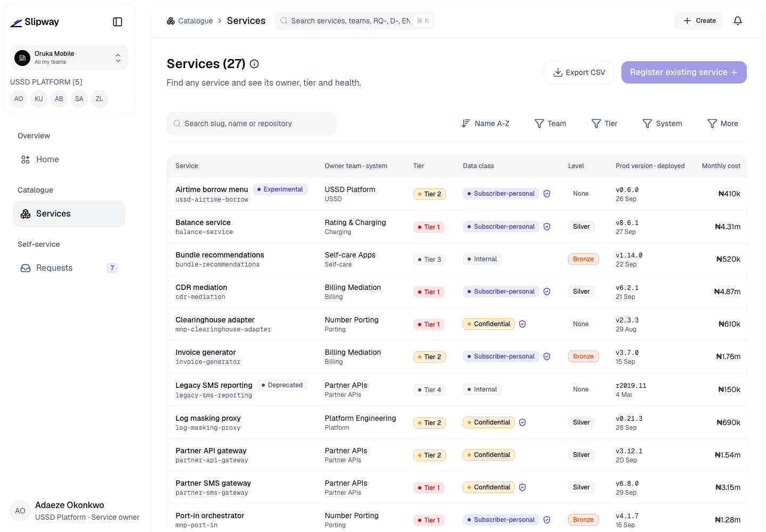
Task: Click the Create button
Action: point(698,21)
